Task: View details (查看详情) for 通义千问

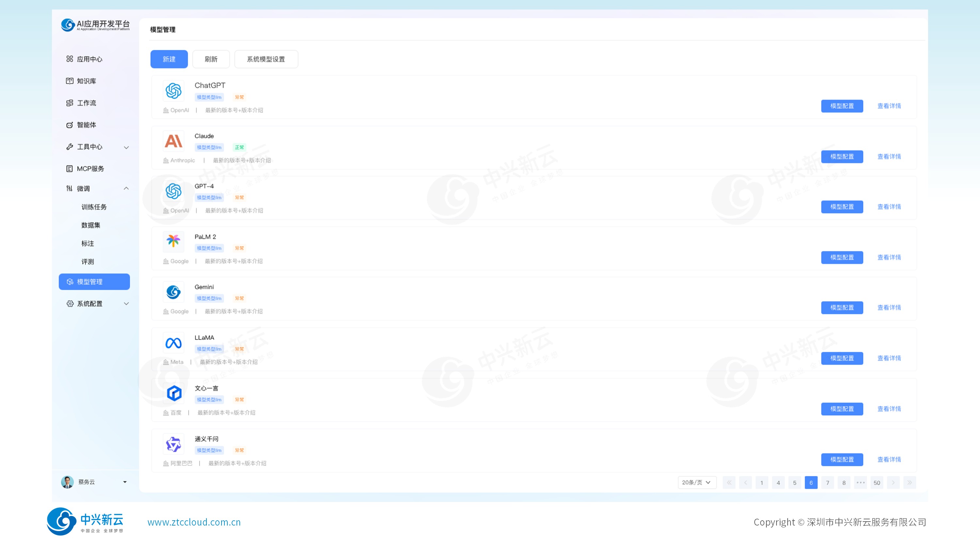Action: 889,459
